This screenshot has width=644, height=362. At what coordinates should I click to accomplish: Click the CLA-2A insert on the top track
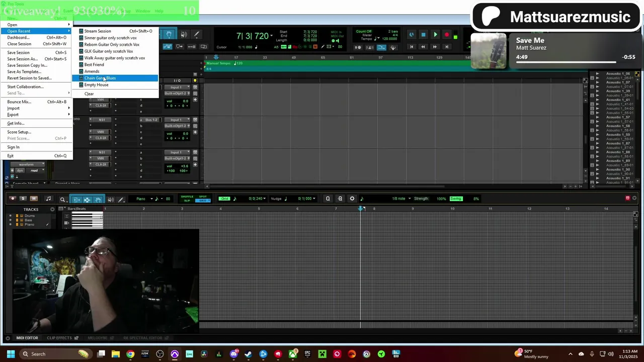click(101, 105)
